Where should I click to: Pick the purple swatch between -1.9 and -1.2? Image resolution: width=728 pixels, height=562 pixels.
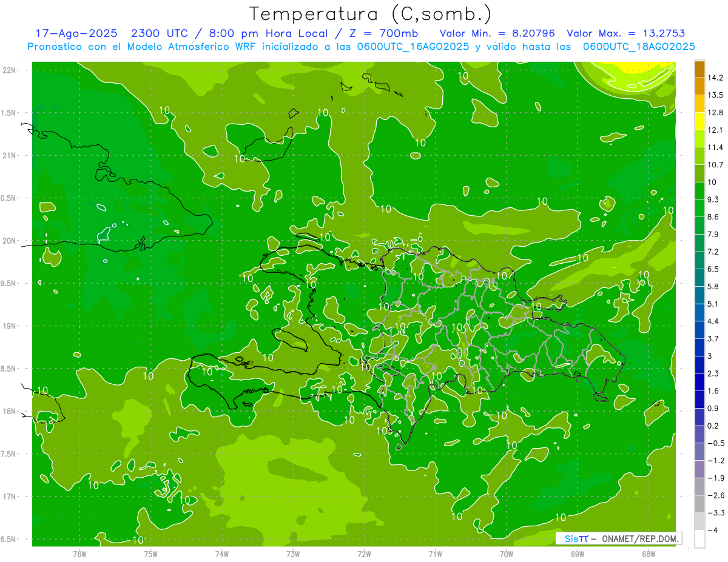(699, 469)
